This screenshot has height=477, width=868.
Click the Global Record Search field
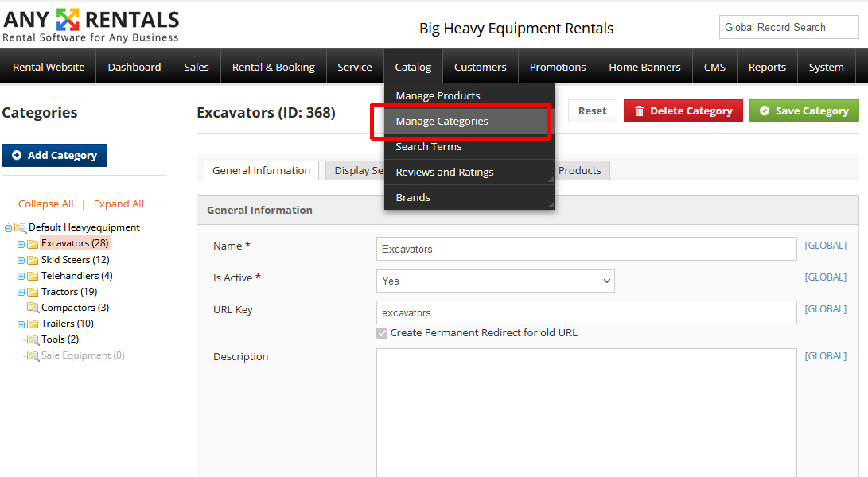click(788, 27)
